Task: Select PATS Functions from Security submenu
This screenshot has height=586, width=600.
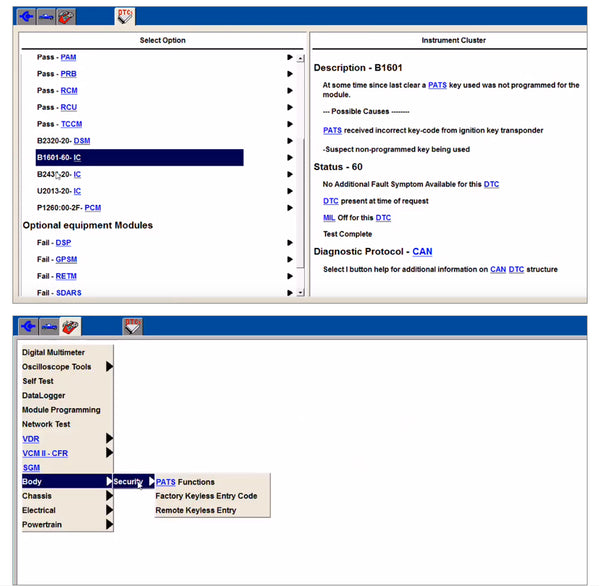Action: tap(185, 482)
